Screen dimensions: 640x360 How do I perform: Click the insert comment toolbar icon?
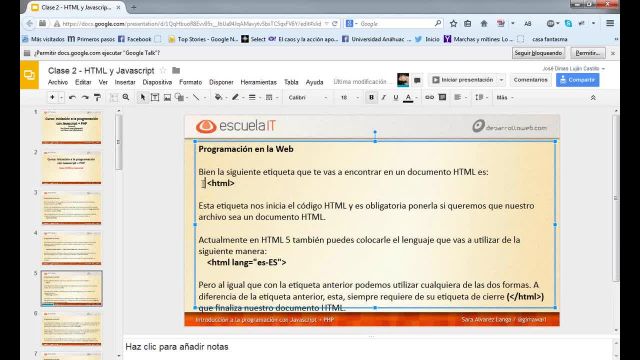click(x=442, y=98)
